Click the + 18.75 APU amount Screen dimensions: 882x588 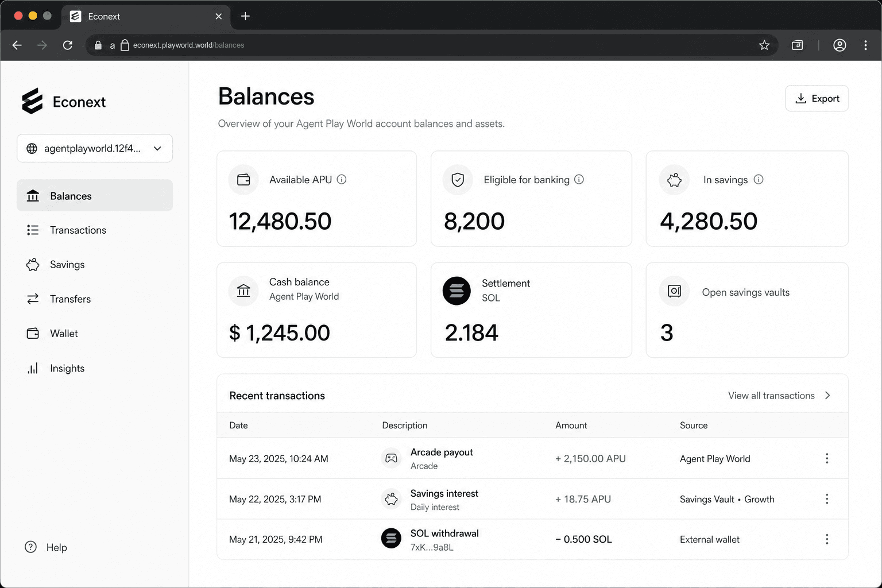click(x=583, y=499)
